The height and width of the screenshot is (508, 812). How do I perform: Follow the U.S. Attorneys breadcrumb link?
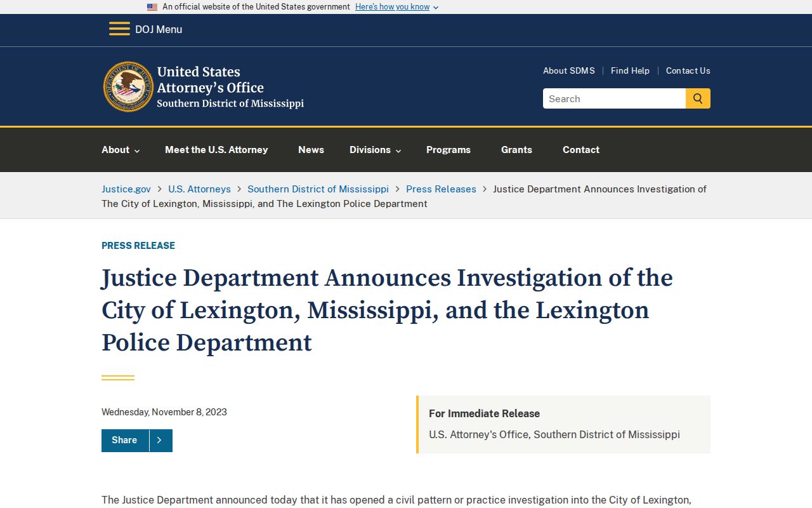tap(199, 189)
